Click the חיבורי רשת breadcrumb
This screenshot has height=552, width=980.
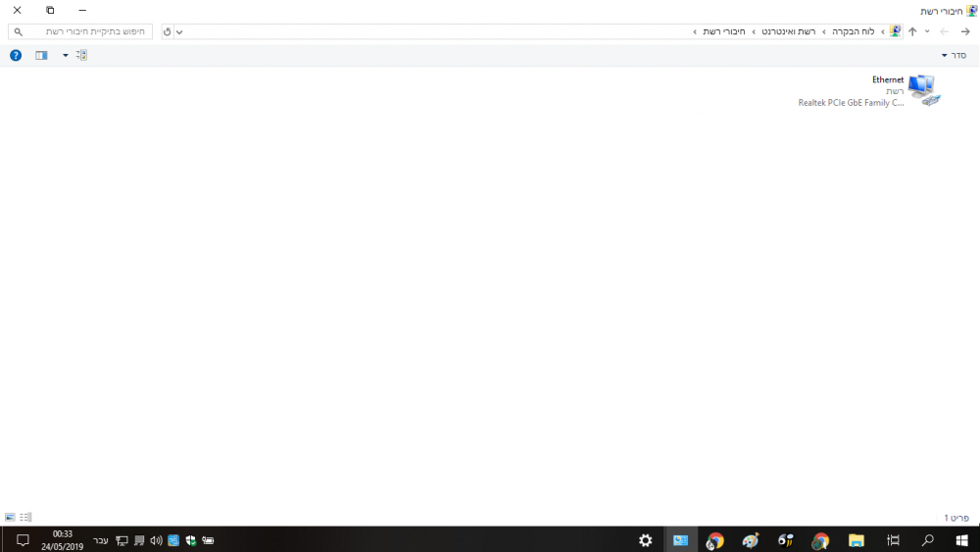coord(724,32)
